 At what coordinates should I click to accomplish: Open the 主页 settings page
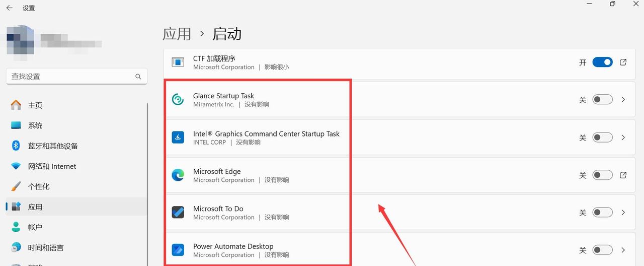point(76,105)
